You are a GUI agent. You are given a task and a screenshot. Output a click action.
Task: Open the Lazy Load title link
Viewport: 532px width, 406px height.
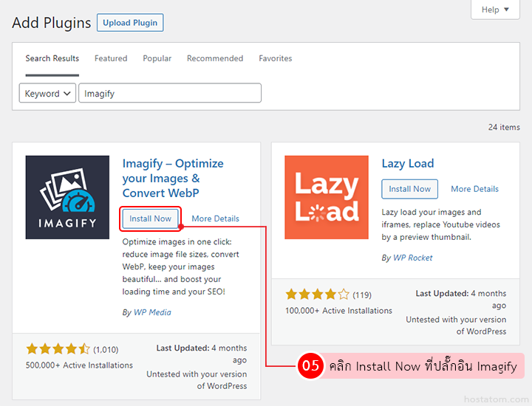(407, 164)
